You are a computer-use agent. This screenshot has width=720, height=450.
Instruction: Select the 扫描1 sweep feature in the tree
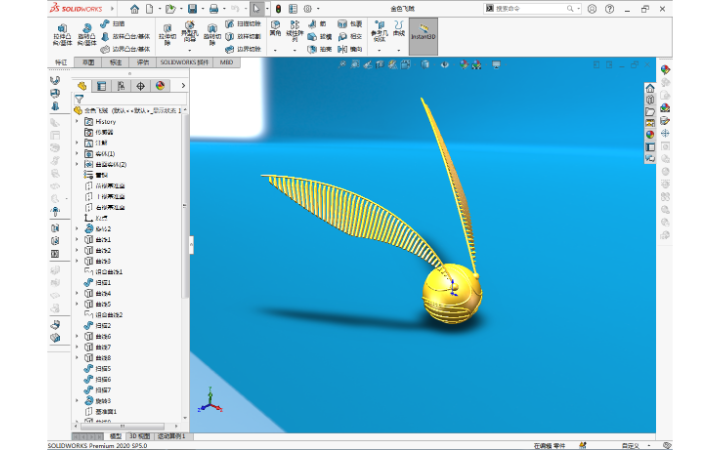(103, 282)
